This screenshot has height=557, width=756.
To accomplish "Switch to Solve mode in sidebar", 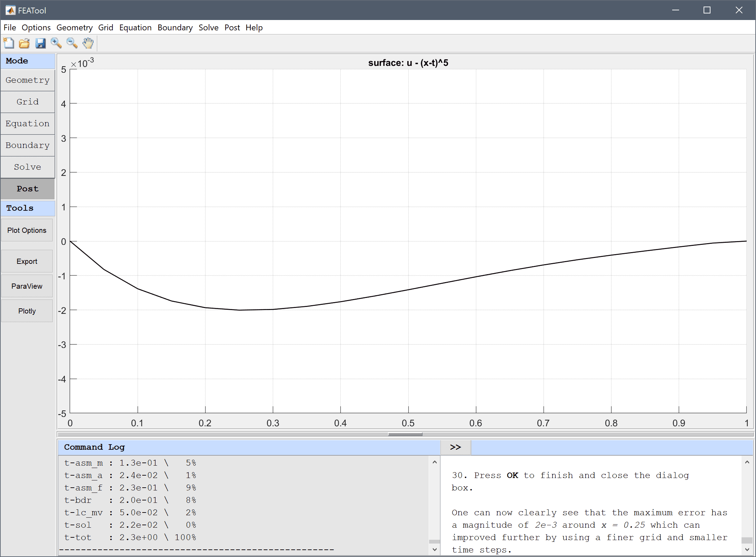I will pyautogui.click(x=28, y=167).
